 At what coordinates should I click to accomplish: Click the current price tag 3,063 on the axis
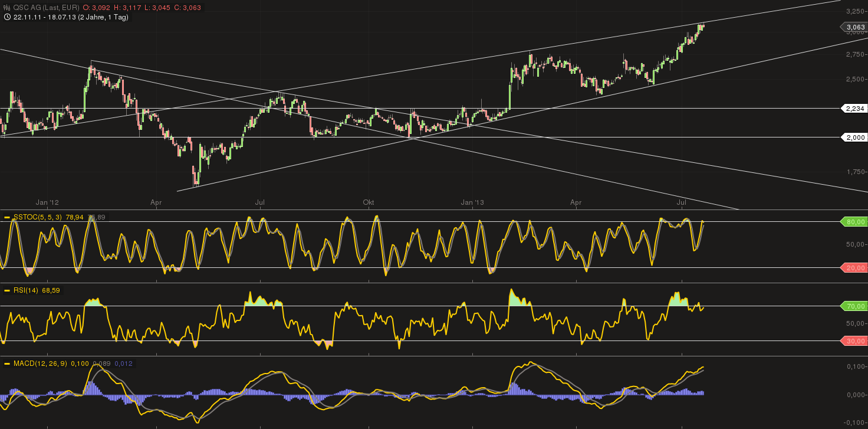click(853, 27)
